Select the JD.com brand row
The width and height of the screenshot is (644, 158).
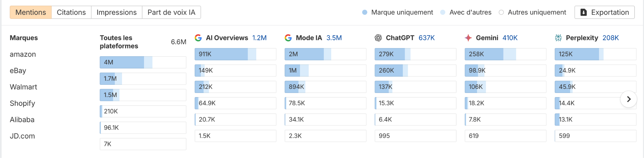(x=22, y=136)
